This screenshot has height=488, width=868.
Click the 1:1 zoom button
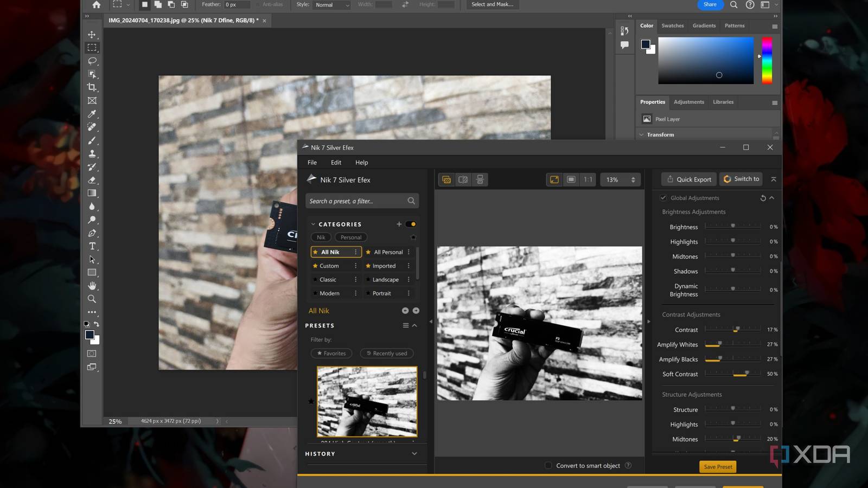[588, 179]
